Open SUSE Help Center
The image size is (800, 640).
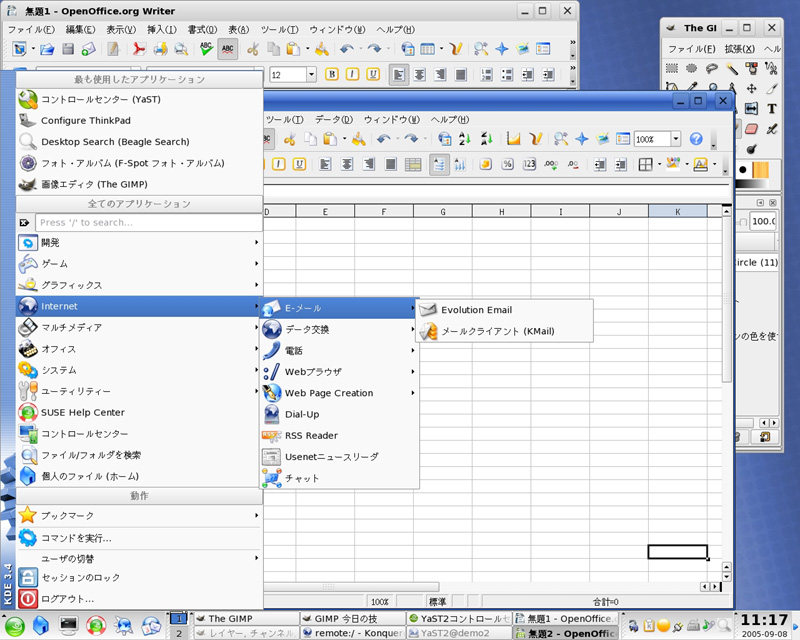[139, 412]
